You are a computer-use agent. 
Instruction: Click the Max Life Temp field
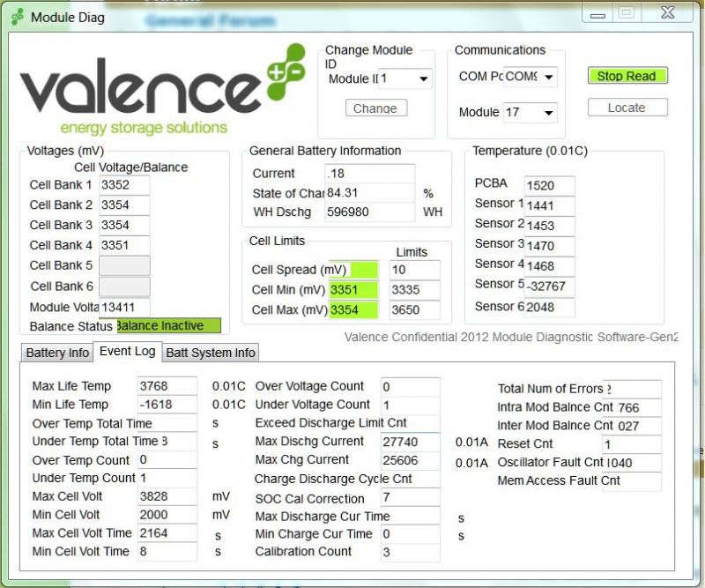pyautogui.click(x=167, y=386)
